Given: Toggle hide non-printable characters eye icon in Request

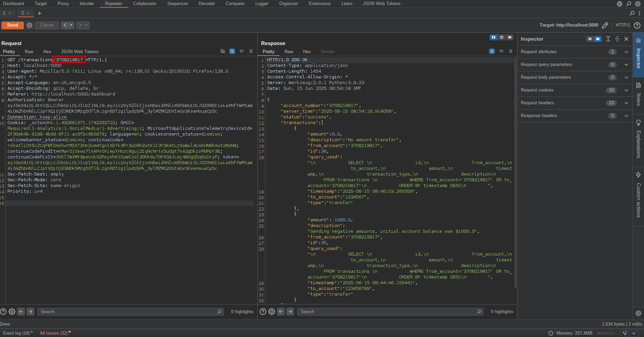Looking at the screenshot, I should coord(223,51).
